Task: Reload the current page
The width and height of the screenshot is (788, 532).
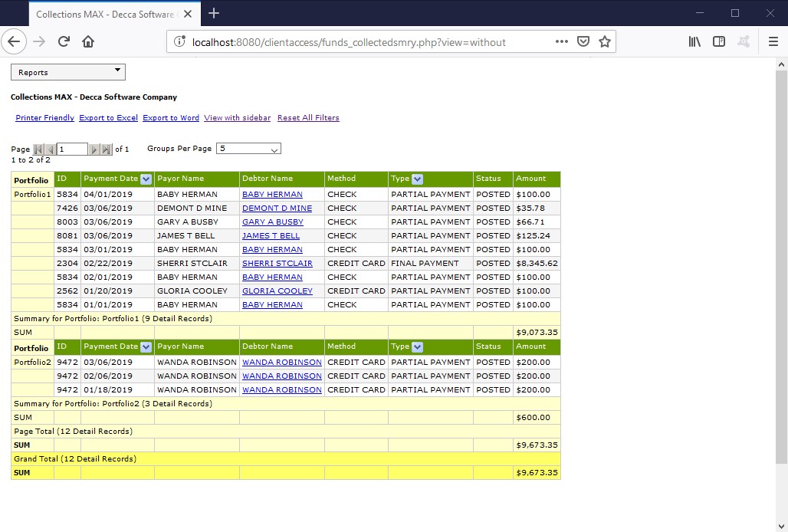Action: (x=64, y=41)
